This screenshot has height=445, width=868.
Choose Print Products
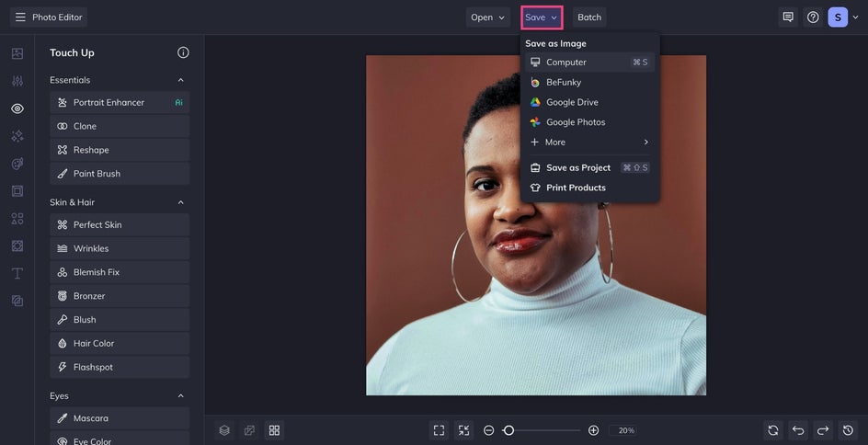tap(589, 188)
